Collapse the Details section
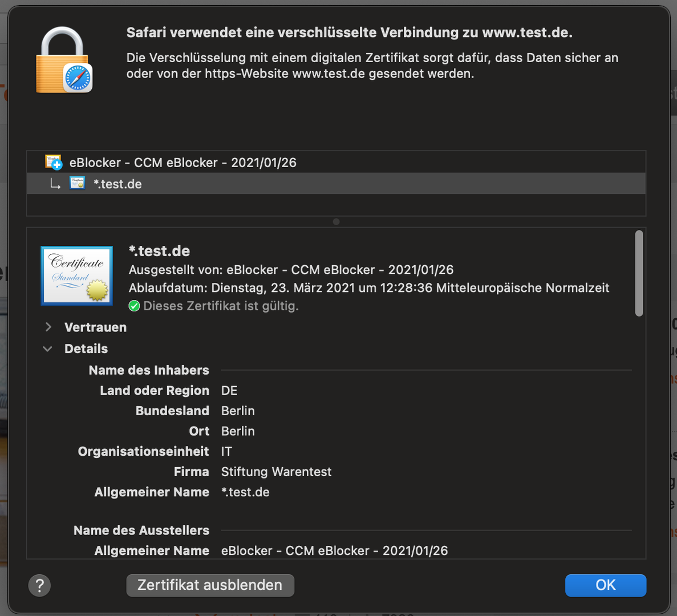Screen dimensions: 677x616 pyautogui.click(x=47, y=349)
